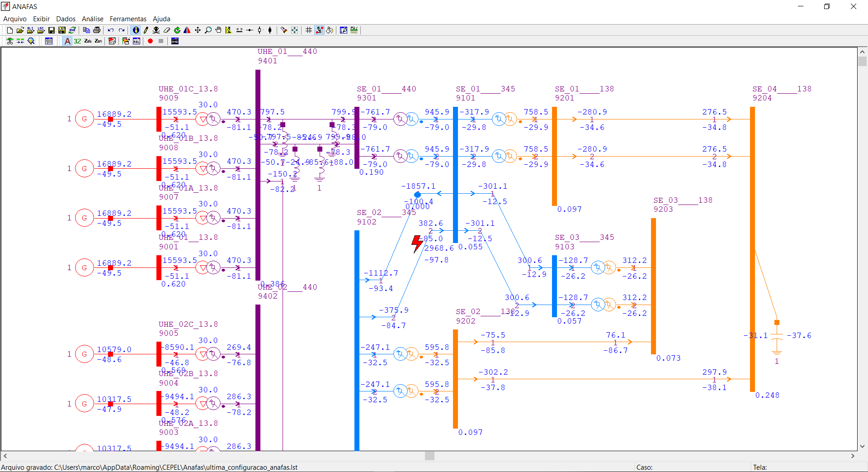
Task: Click the diagram sheet with red mark icon
Action: (112, 41)
